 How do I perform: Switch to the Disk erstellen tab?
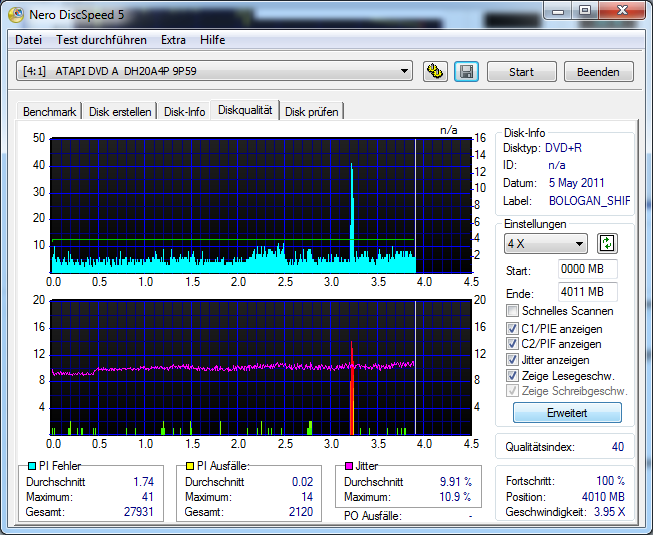click(x=120, y=112)
